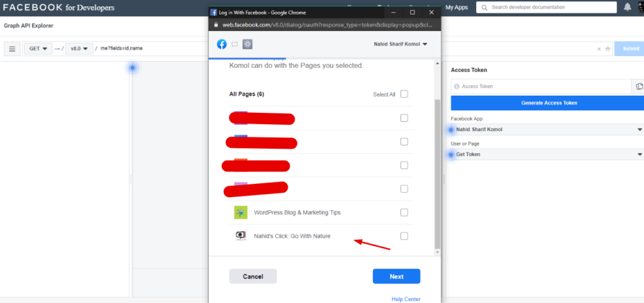Click the Graph API Explorer title
644x303 pixels.
pos(28,26)
